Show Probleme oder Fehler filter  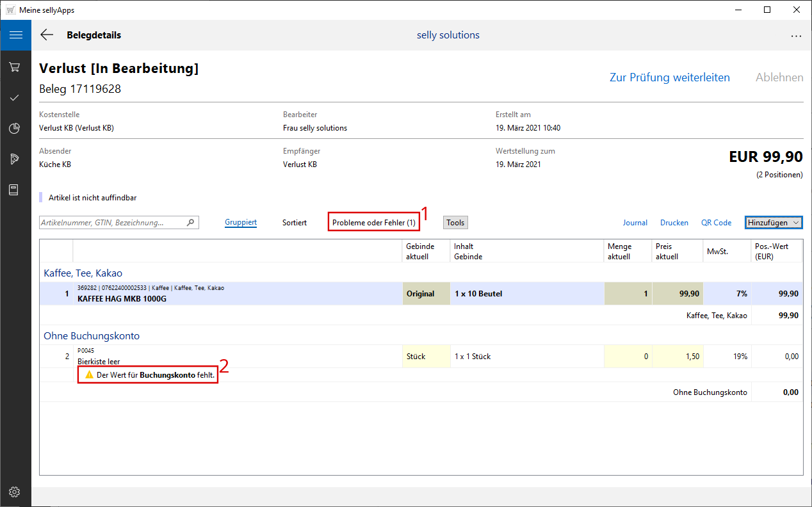(x=374, y=223)
